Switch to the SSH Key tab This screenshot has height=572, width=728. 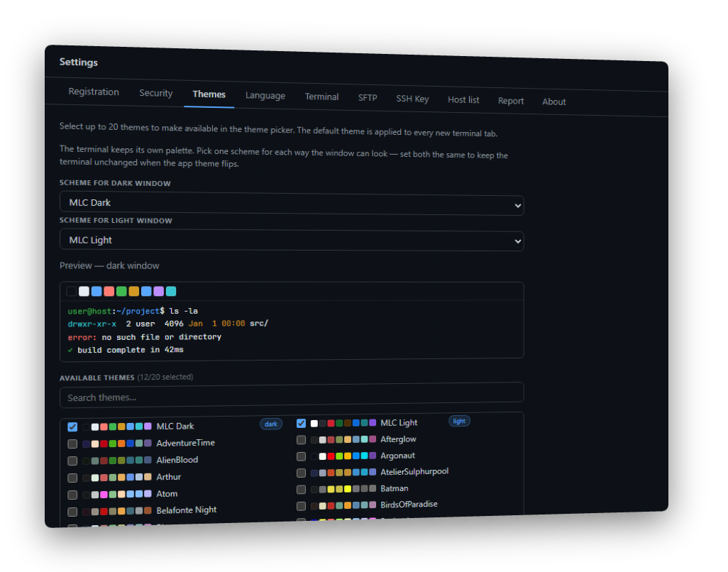pos(412,99)
